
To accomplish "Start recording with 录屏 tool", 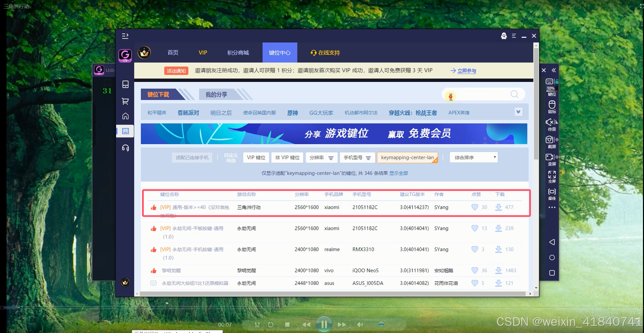I will pos(549,157).
